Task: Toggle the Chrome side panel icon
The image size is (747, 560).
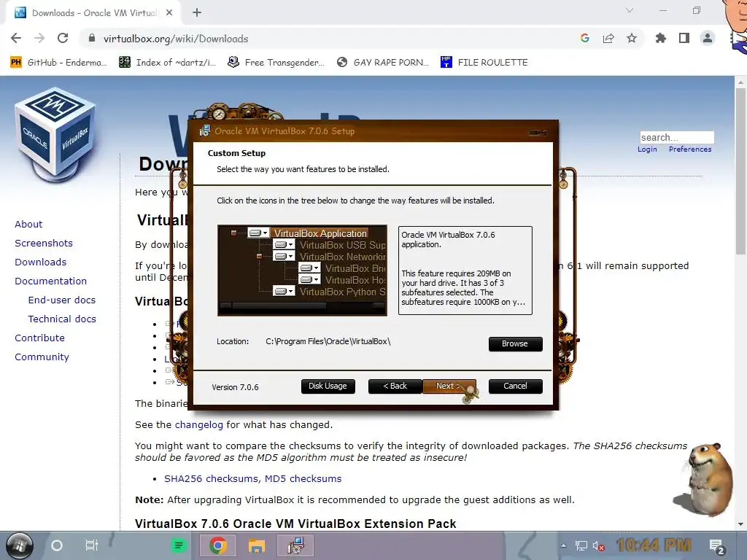Action: point(684,39)
